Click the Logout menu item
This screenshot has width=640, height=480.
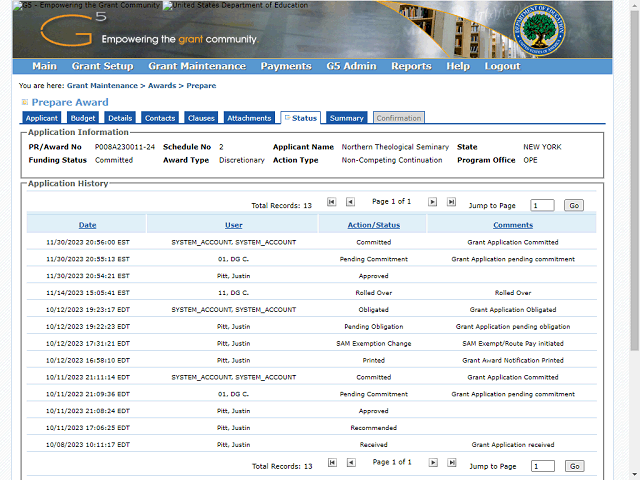(502, 66)
